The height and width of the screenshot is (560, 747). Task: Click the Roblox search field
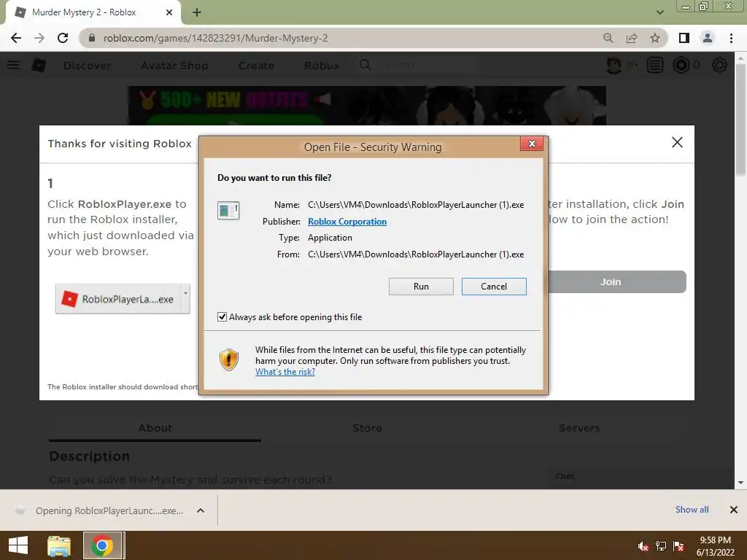pos(417,65)
